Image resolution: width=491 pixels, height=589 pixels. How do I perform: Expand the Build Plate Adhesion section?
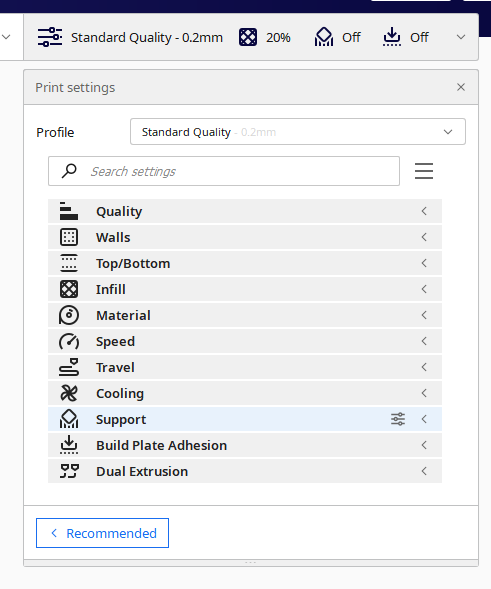click(x=245, y=445)
